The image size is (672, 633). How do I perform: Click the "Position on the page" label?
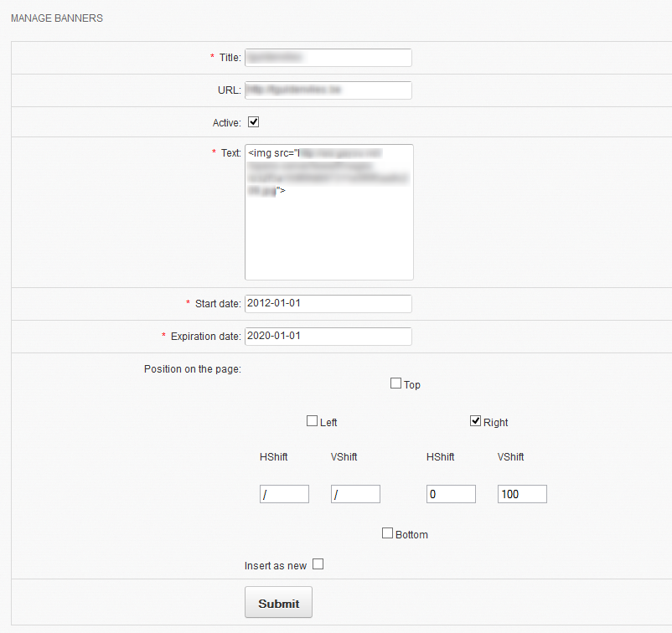click(x=192, y=369)
